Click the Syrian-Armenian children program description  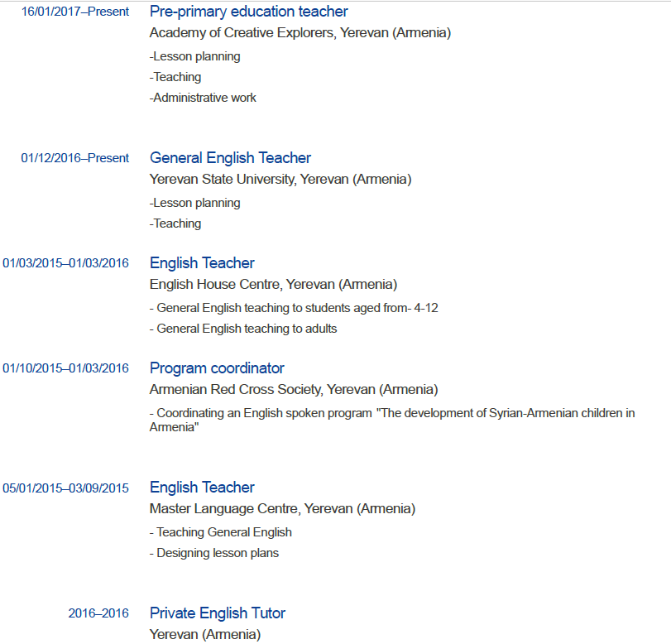(x=391, y=420)
